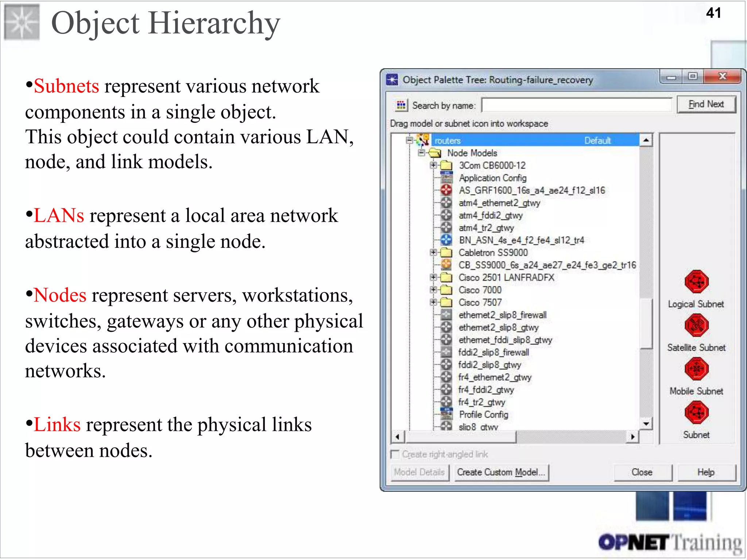Select the Profile Config tree row
Screen dimensions: 747x560
(x=484, y=415)
